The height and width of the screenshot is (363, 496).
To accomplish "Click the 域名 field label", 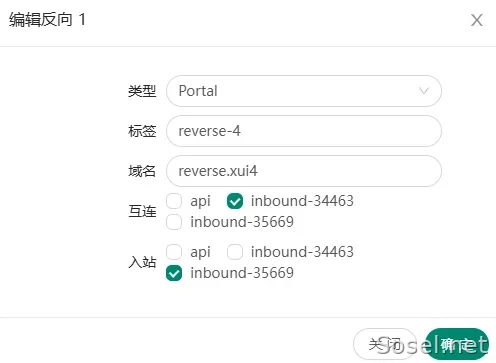I will click(x=142, y=171).
